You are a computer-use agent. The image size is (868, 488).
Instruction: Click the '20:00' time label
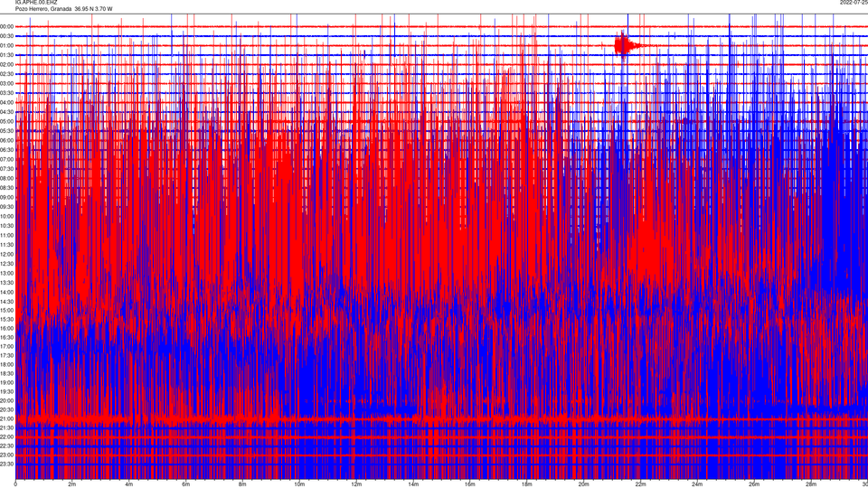point(6,400)
